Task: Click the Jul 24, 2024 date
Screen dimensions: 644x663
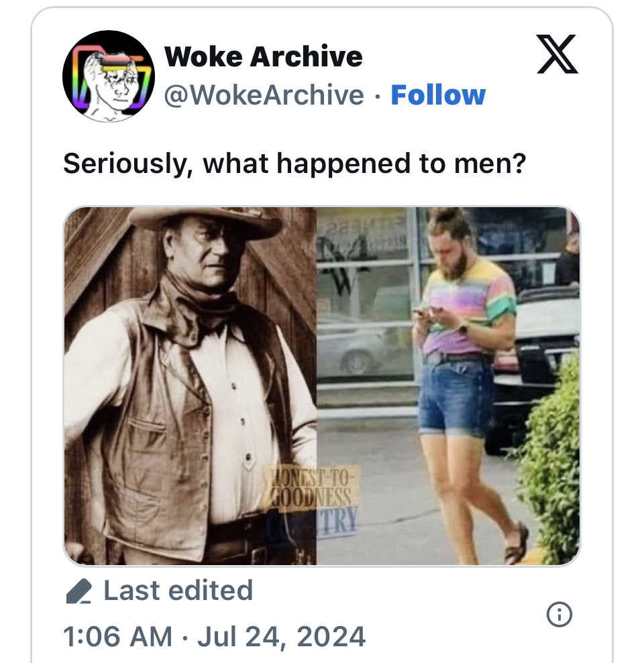Action: pyautogui.click(x=281, y=636)
